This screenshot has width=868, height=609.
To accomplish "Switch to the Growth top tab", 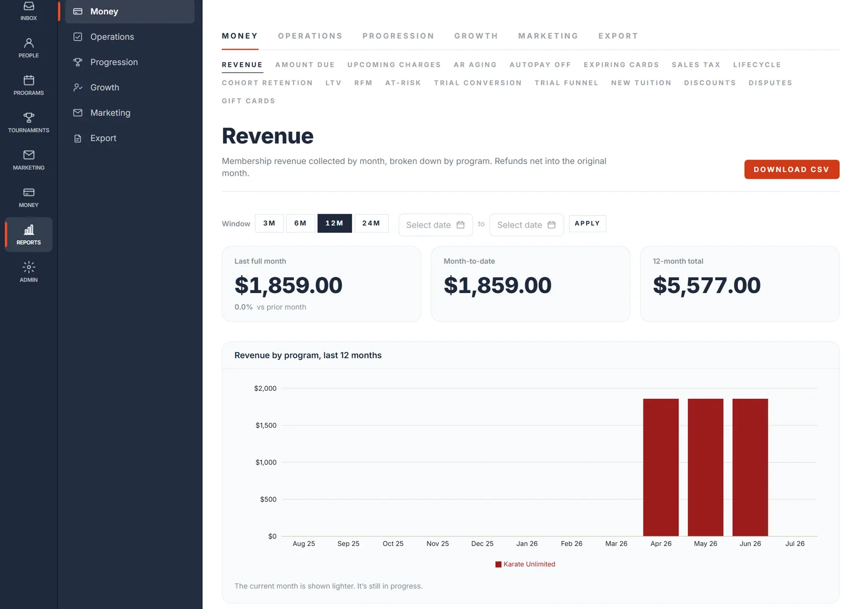I will point(476,36).
